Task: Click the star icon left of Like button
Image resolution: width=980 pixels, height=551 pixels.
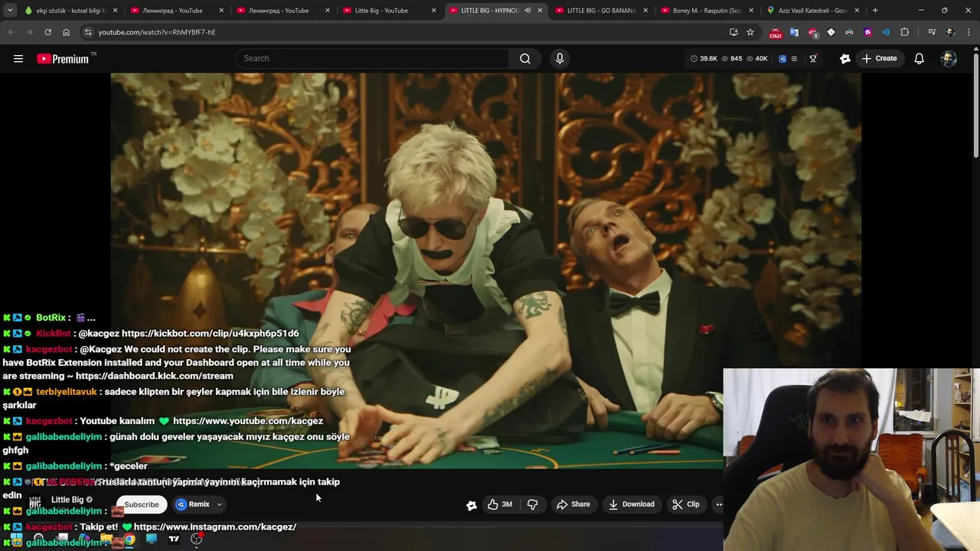Action: pos(472,504)
